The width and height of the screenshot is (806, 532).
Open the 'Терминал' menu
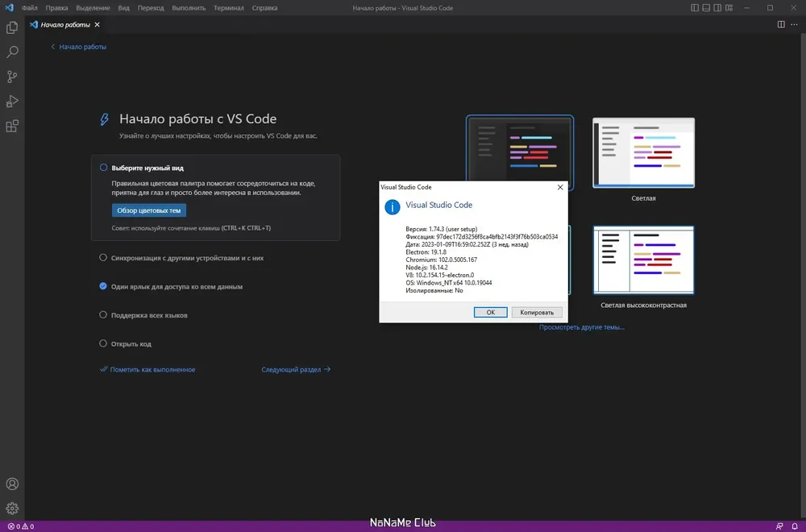coord(229,8)
